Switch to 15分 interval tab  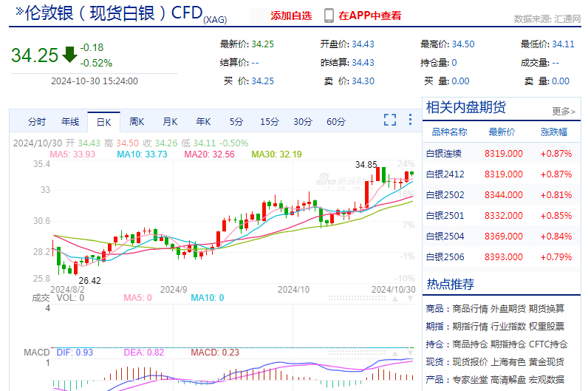(x=270, y=121)
